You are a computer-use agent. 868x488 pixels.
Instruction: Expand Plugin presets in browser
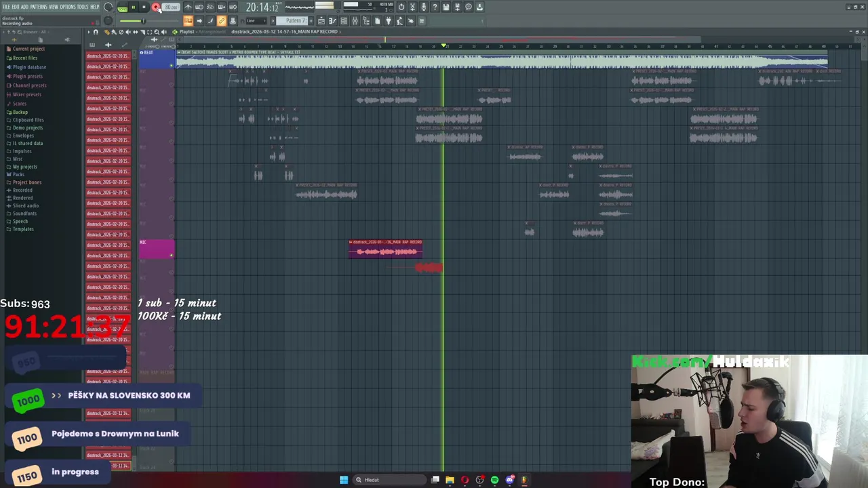point(28,76)
